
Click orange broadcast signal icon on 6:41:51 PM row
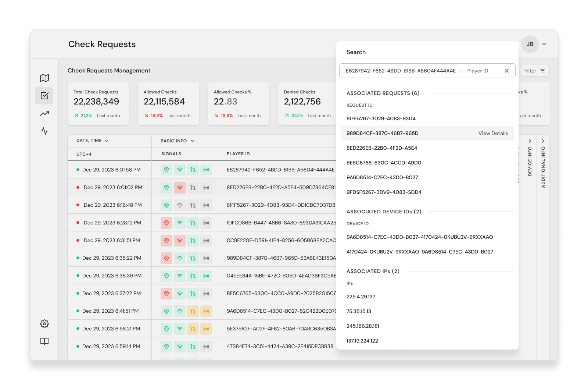coord(206,311)
